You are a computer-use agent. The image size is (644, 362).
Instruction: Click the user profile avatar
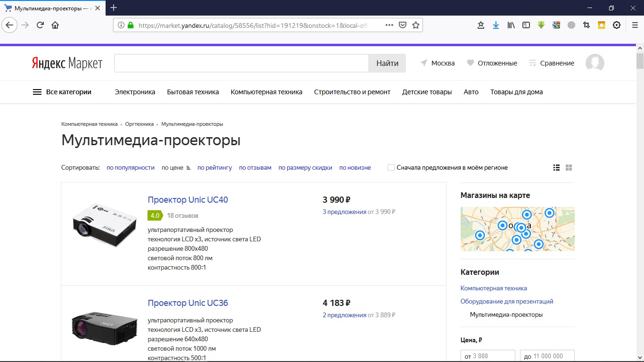595,63
